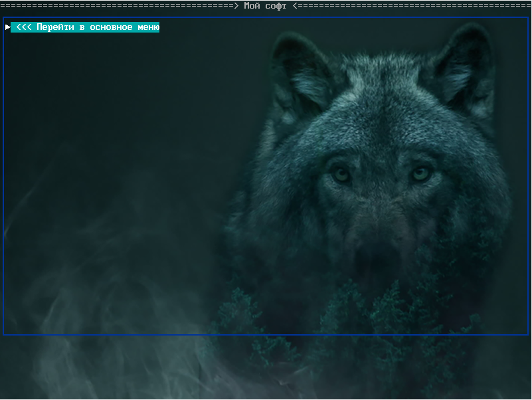Click the word 'меню' in highlighted item

tap(148, 27)
